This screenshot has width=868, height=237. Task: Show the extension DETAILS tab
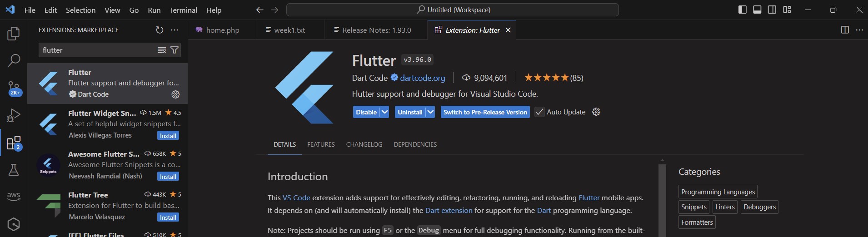[284, 144]
